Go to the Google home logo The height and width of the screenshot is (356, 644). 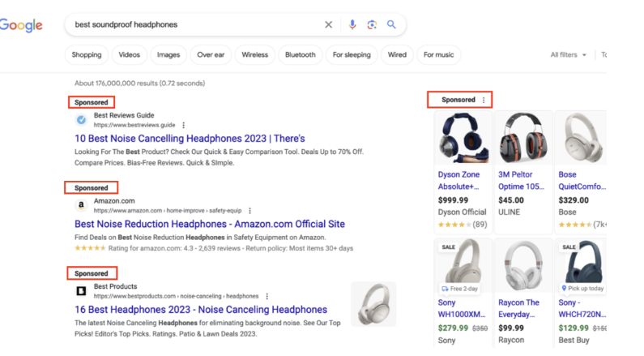point(21,25)
